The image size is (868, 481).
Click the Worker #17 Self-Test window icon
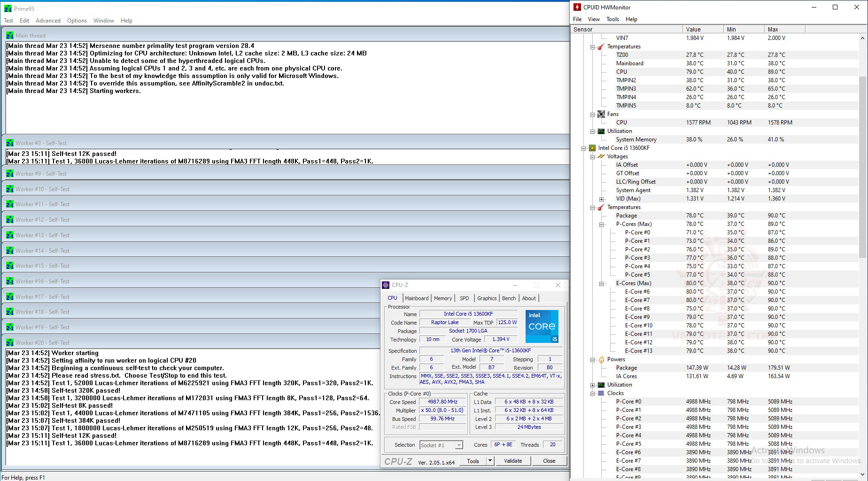click(x=10, y=297)
